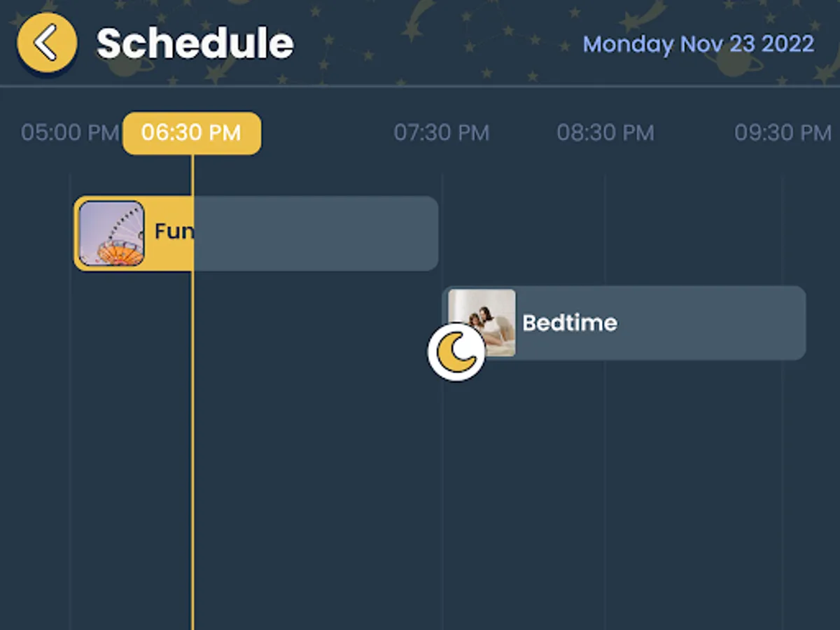The height and width of the screenshot is (630, 840).
Task: Tap the yellow back arrow button
Action: click(46, 43)
